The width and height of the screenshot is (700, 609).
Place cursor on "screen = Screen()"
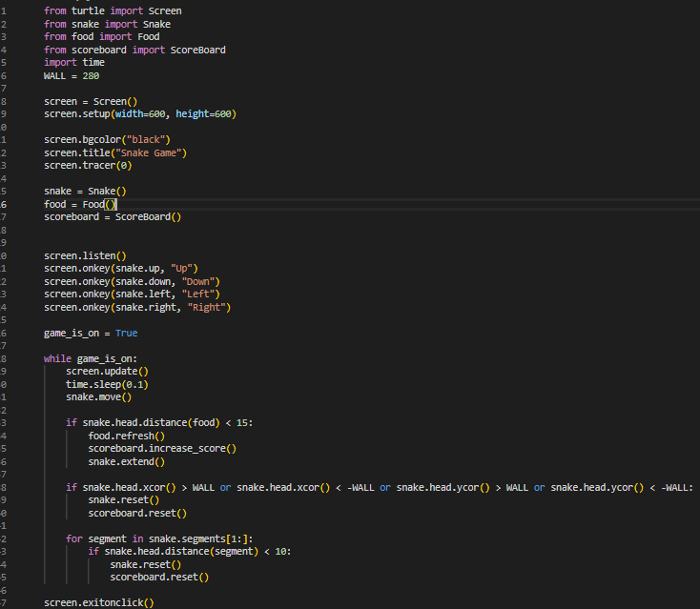pyautogui.click(x=91, y=102)
